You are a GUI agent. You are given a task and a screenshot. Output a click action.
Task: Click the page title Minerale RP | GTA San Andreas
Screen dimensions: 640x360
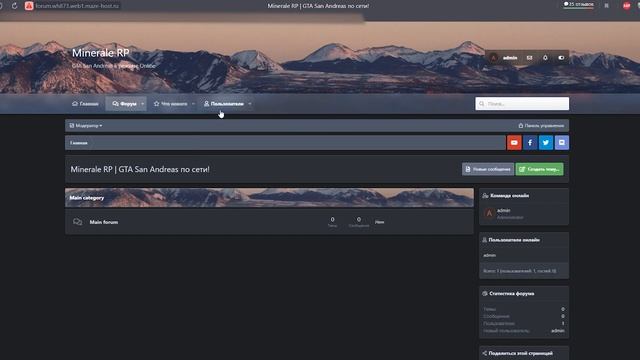click(x=140, y=169)
